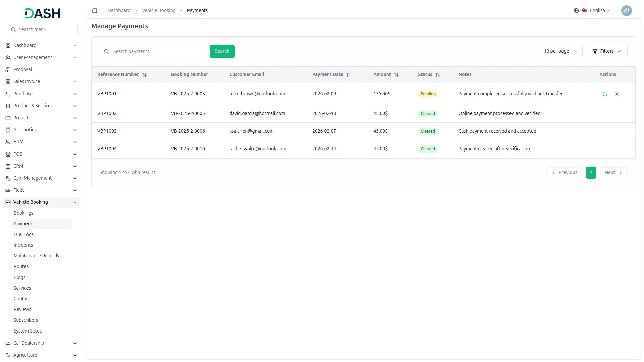This screenshot has height=362, width=644.
Task: Go to Dashboard breadcrumb link
Action: pyautogui.click(x=119, y=11)
